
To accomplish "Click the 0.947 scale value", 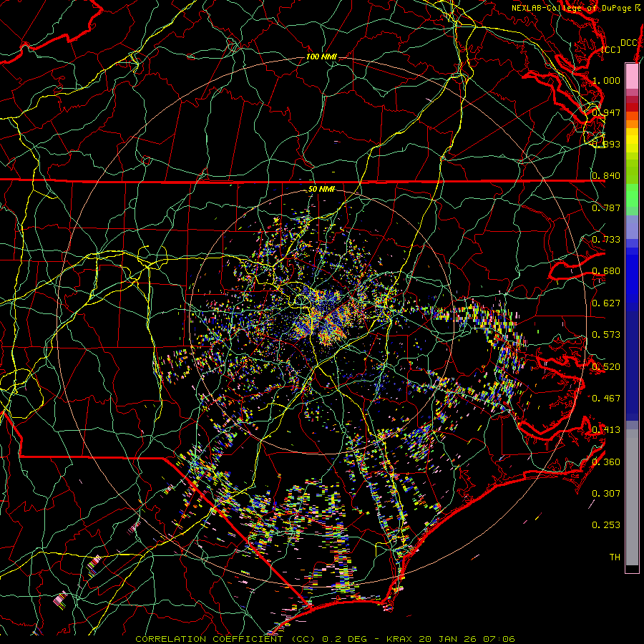I will tap(606, 112).
